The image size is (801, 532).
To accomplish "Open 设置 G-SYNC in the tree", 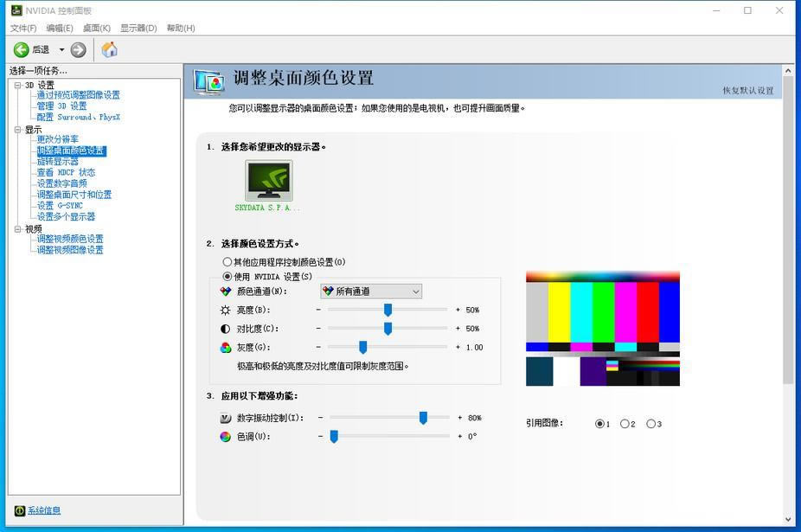I will coord(60,205).
